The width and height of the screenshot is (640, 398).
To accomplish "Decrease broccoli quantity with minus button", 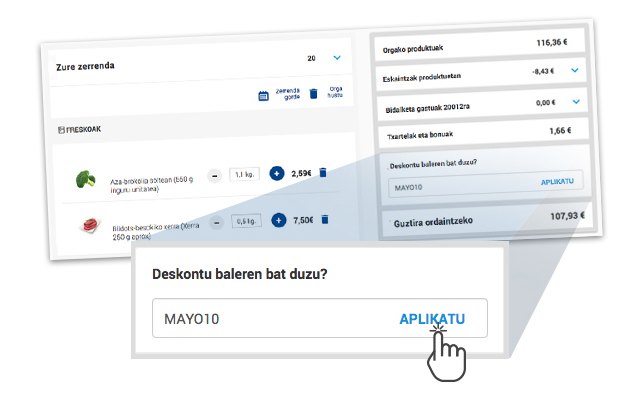I will click(x=215, y=176).
